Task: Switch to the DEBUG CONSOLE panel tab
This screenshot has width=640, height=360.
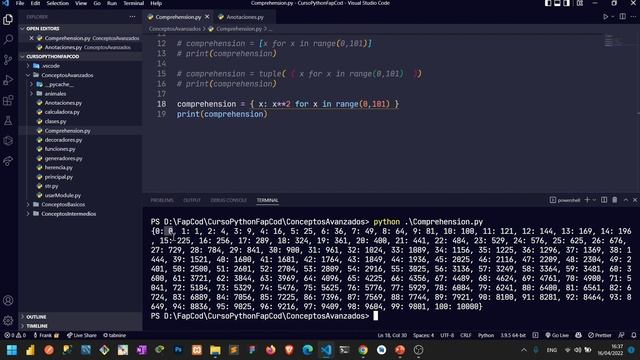Action: [229, 200]
